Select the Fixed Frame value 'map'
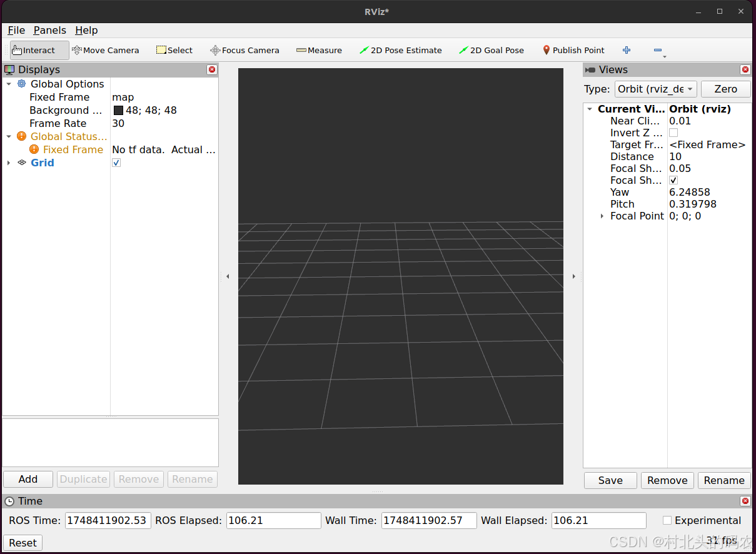 [123, 97]
